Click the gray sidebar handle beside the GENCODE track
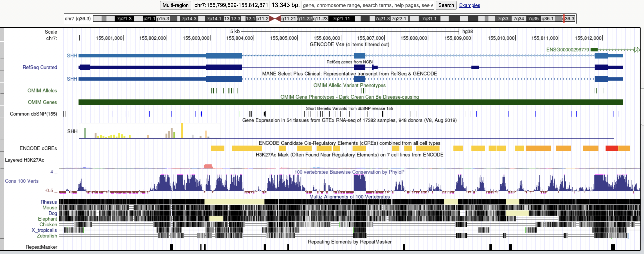The height and width of the screenshot is (254, 644). coord(2,50)
